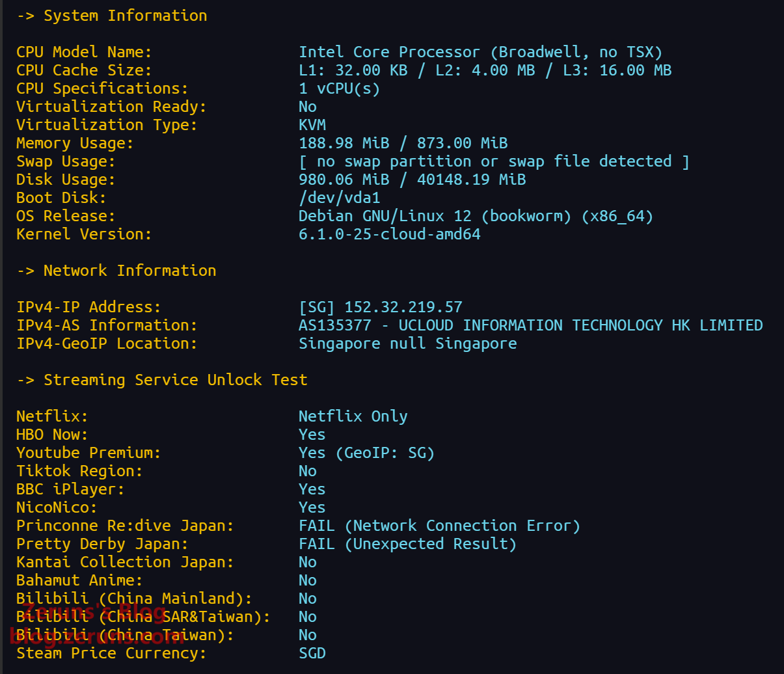Click the Debian GNU/Linux 12 OS release text

(x=476, y=216)
